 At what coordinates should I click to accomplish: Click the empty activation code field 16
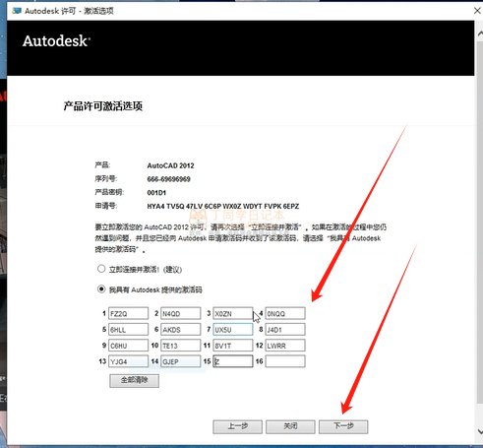(x=285, y=361)
